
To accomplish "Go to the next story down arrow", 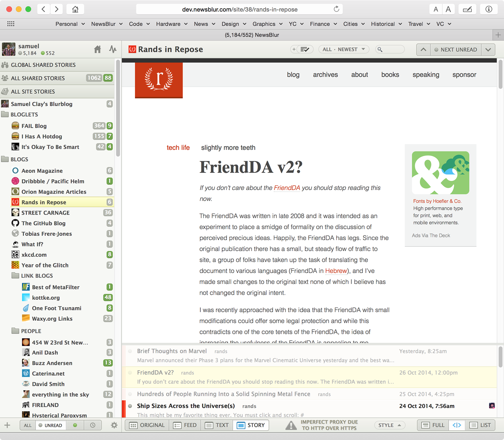I will pos(488,50).
